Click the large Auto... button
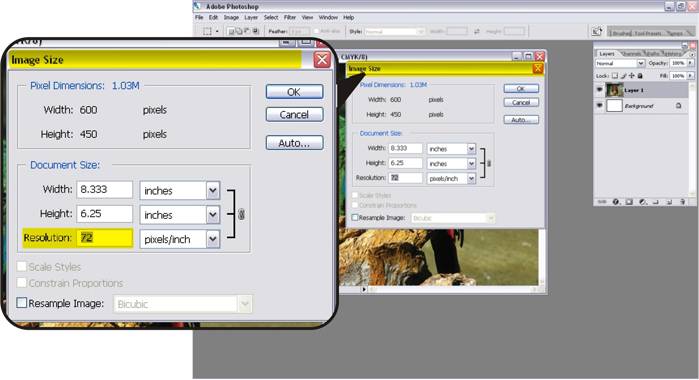Viewport: 699px width, 380px height. tap(294, 143)
